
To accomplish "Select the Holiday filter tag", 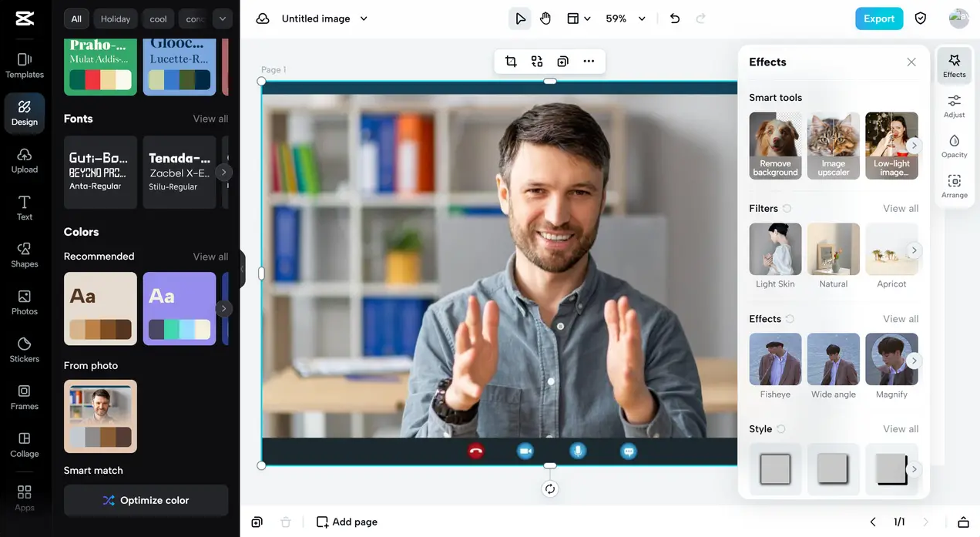I will click(116, 18).
